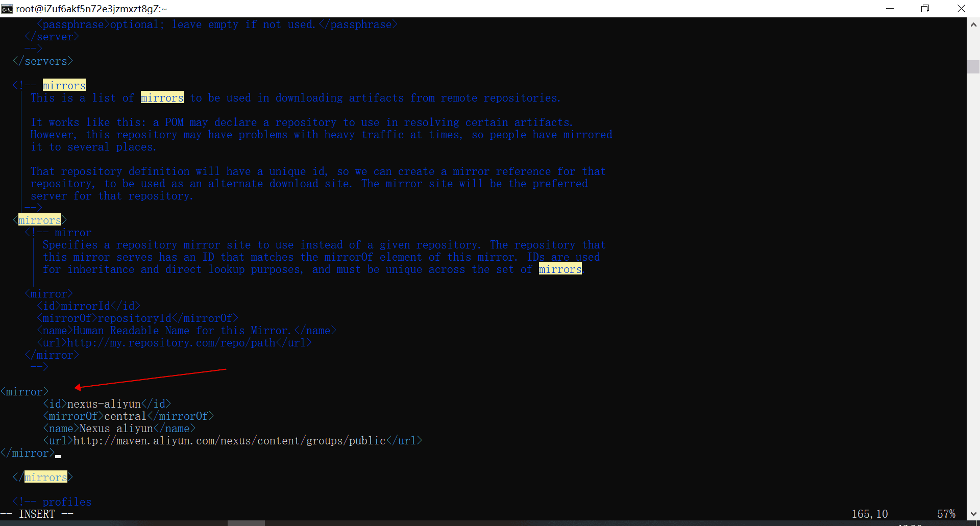Viewport: 980px width, 526px height.
Task: Click highlighted 'mirrors' in the comment header
Action: (x=64, y=86)
